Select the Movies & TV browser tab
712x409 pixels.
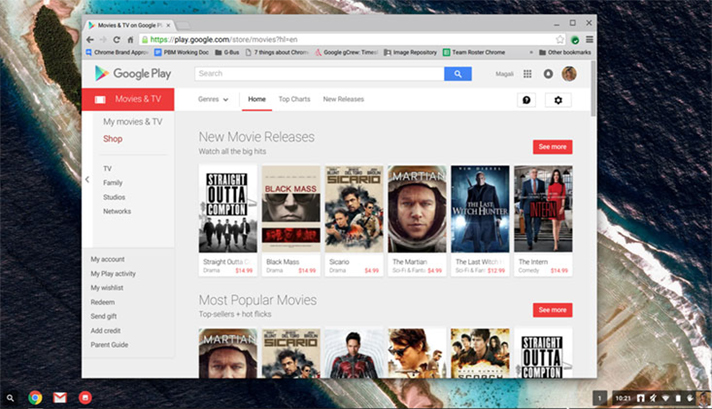[129, 25]
